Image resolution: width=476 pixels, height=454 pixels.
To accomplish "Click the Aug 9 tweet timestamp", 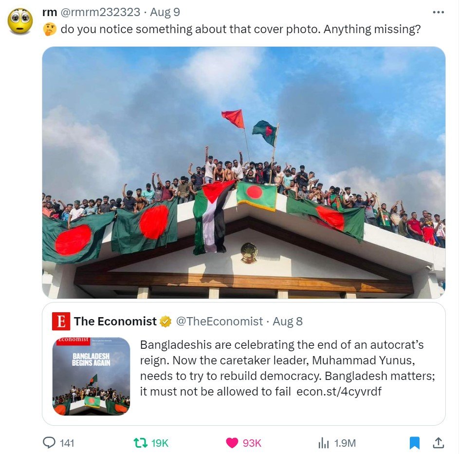I will point(165,12).
